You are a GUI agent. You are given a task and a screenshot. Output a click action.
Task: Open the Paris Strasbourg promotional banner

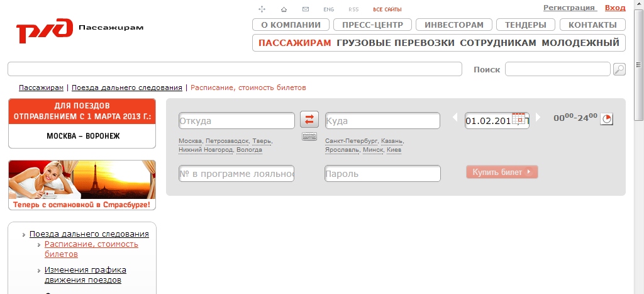click(x=82, y=184)
